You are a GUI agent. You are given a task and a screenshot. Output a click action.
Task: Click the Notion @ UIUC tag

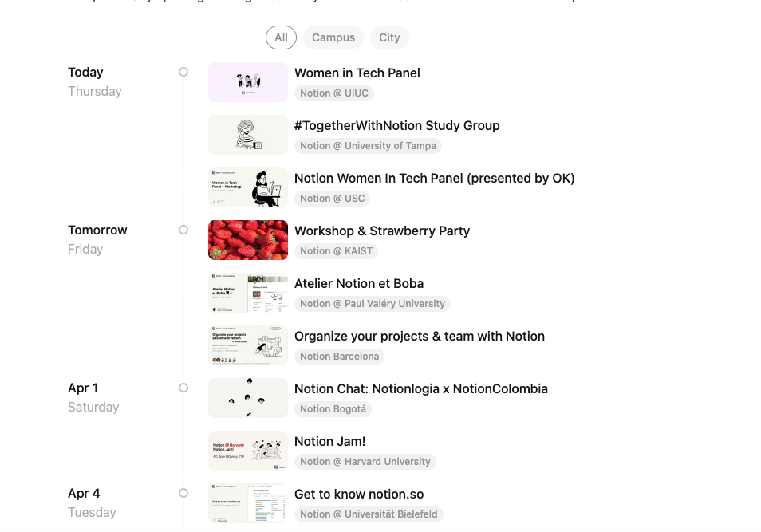334,93
